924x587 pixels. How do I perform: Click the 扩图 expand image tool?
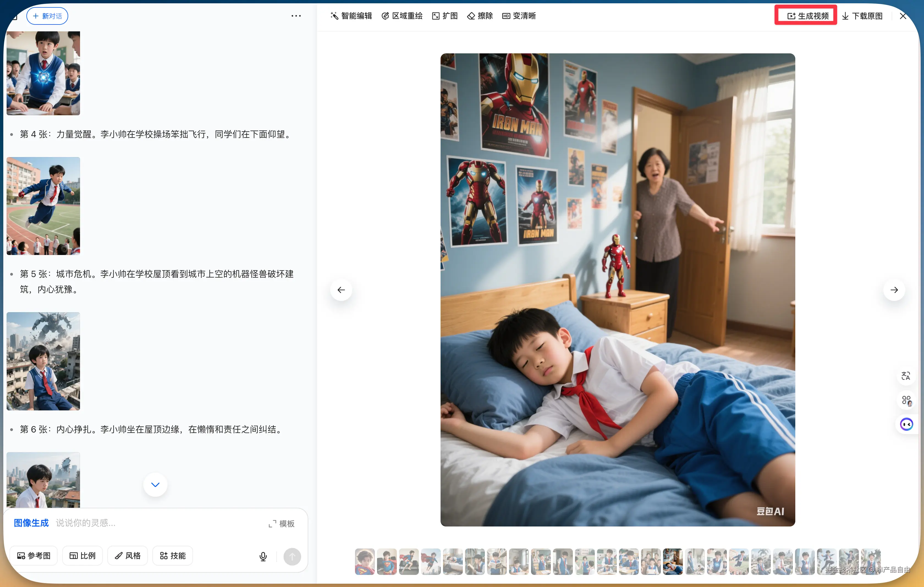[445, 16]
